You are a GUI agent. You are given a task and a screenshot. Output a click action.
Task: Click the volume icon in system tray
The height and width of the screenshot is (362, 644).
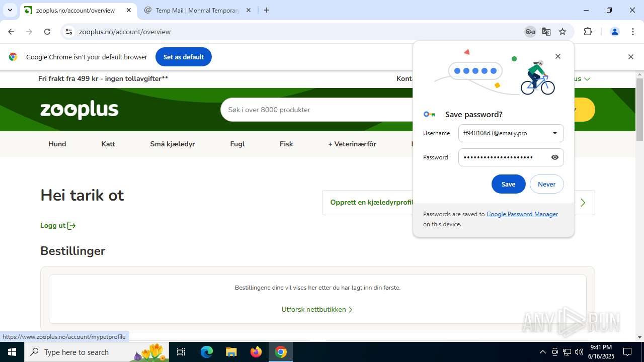coord(579,352)
